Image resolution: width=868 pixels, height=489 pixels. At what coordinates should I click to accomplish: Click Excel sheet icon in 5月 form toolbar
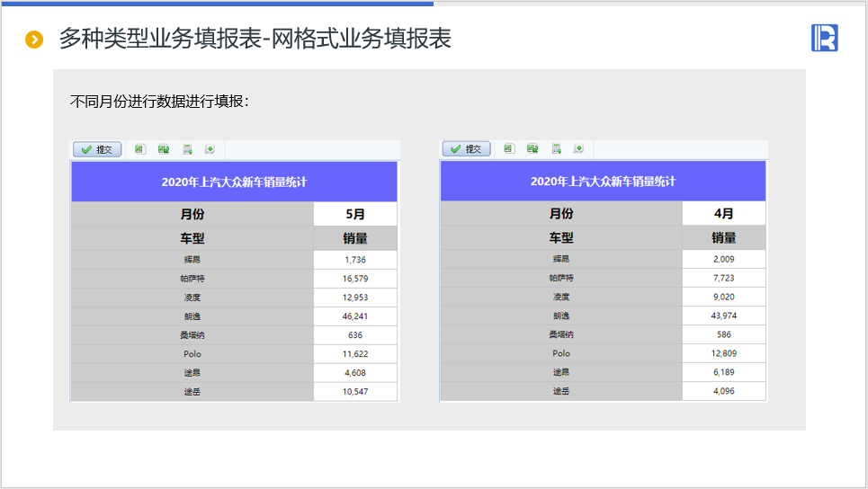tap(139, 149)
